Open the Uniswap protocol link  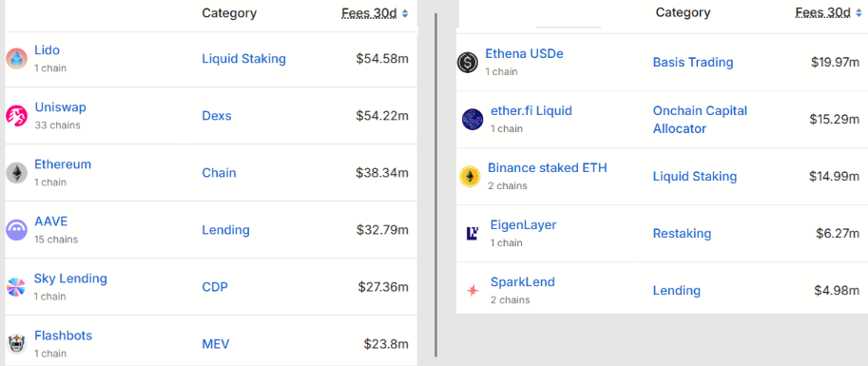[x=60, y=107]
